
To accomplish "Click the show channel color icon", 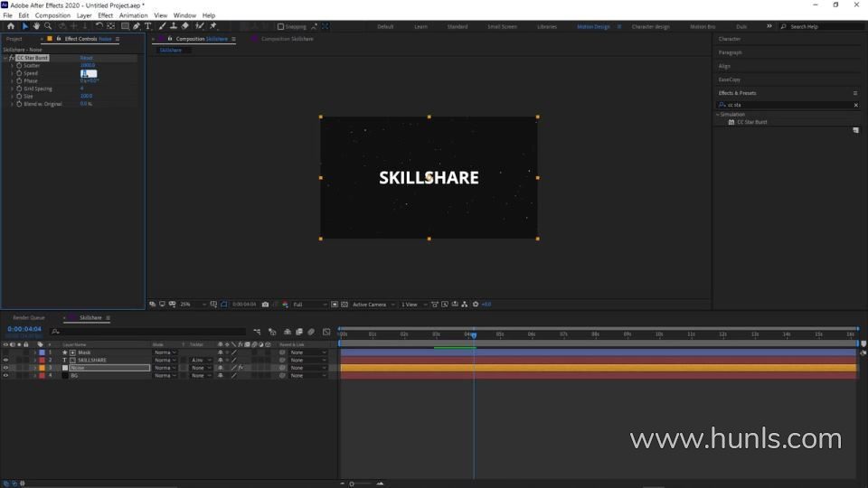I will 286,305.
